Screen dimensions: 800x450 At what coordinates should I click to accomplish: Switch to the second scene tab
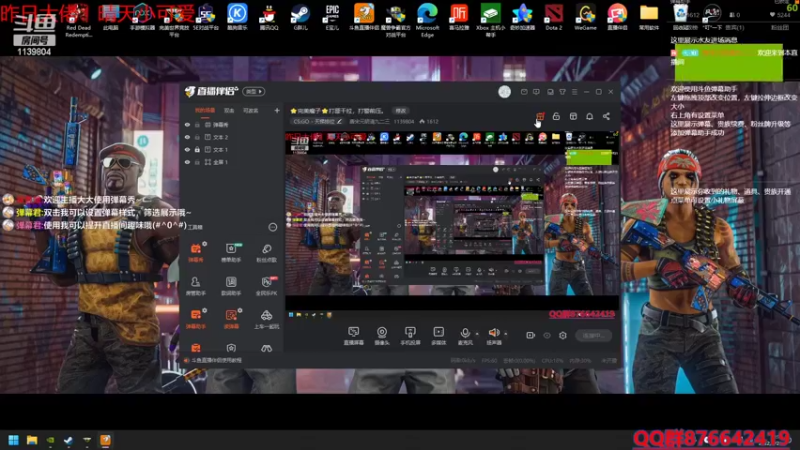point(229,111)
